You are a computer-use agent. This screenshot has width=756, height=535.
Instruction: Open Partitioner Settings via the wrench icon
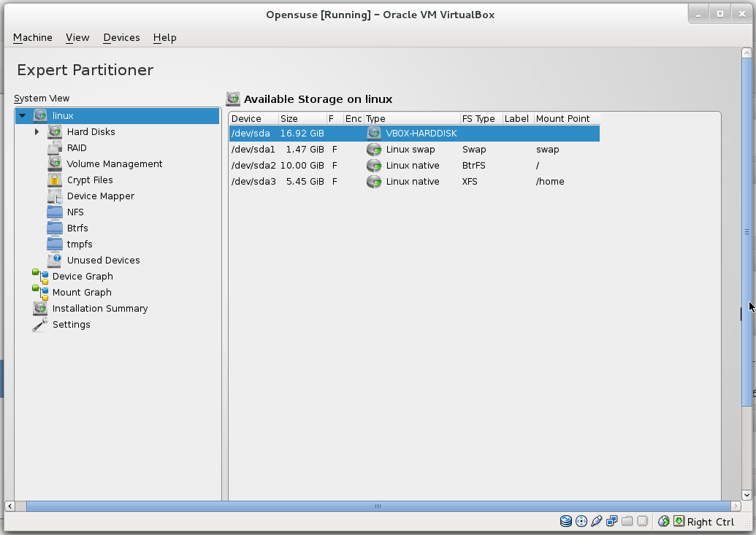[x=39, y=324]
